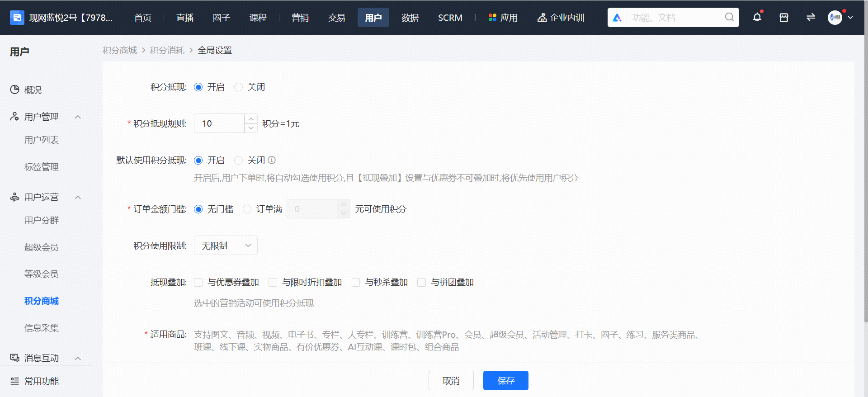Click 保存 button

pyautogui.click(x=506, y=381)
